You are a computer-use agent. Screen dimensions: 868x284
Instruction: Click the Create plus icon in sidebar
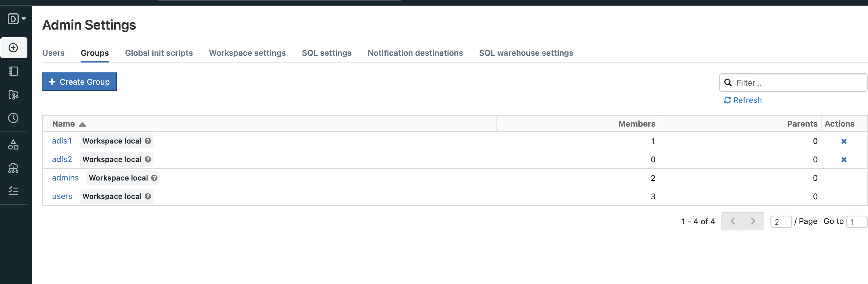[x=14, y=48]
